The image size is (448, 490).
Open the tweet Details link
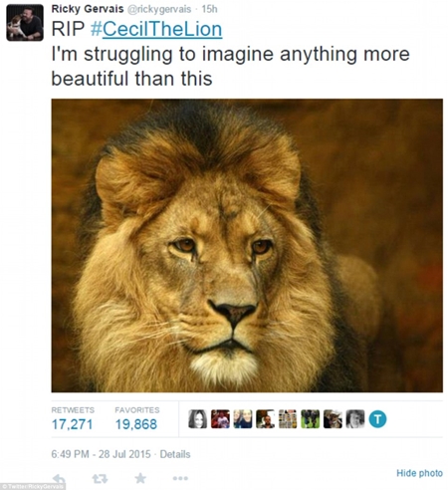[175, 454]
